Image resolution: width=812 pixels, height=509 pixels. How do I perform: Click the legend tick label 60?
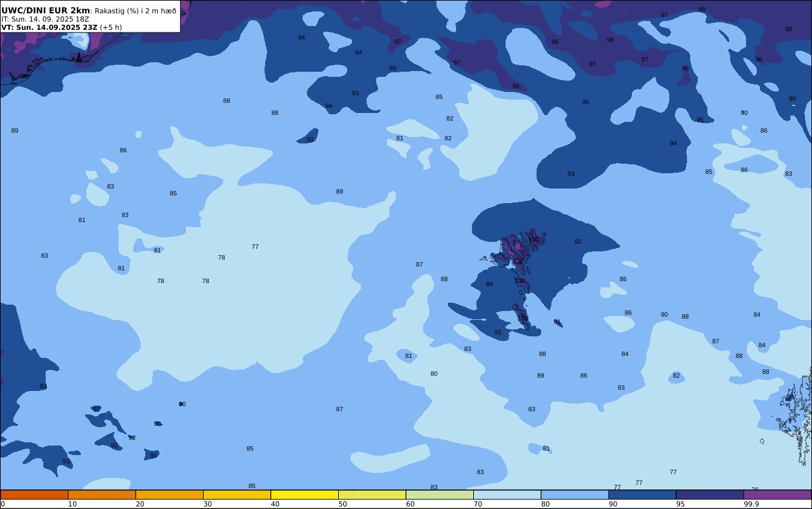410,504
